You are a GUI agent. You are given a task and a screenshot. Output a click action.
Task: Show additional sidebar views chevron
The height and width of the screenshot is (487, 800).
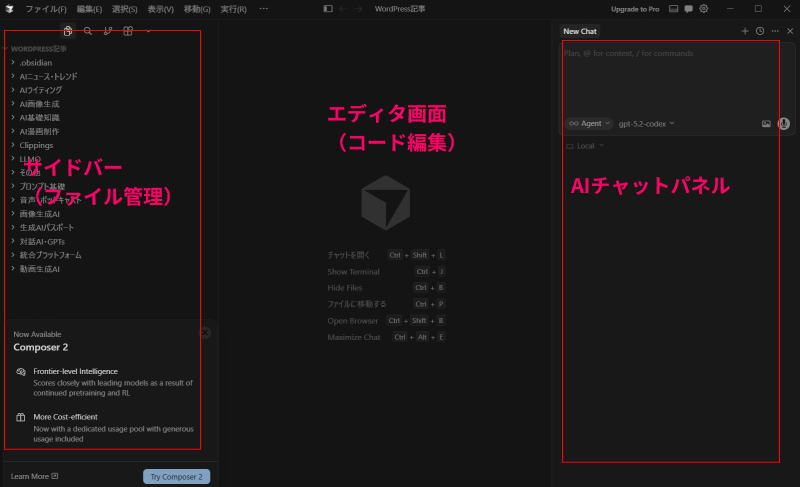148,31
